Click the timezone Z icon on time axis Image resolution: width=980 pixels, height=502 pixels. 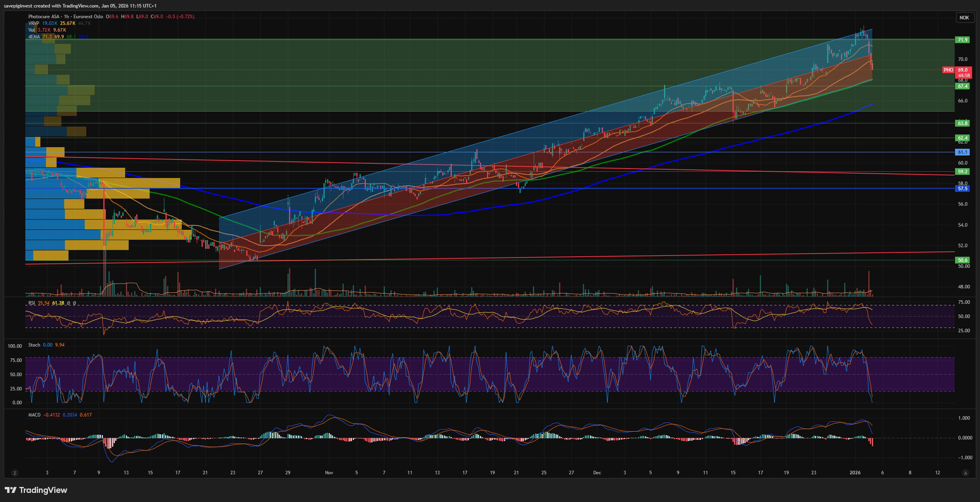pos(15,473)
